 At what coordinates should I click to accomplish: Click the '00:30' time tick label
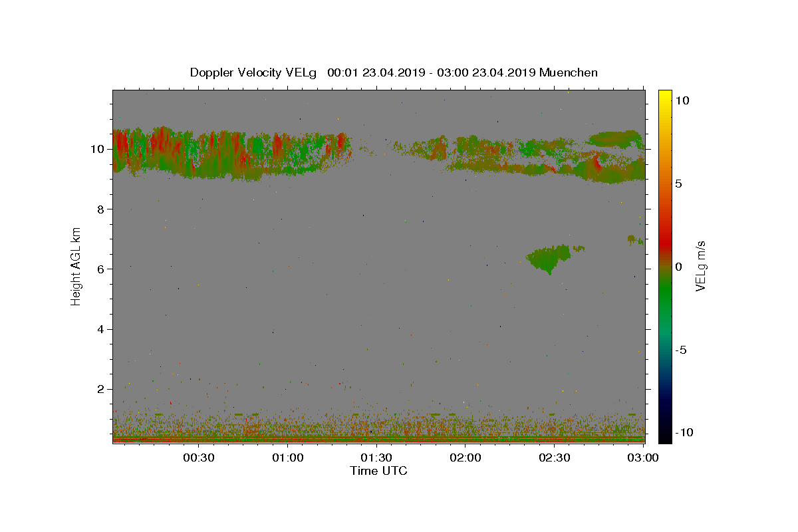(x=199, y=458)
